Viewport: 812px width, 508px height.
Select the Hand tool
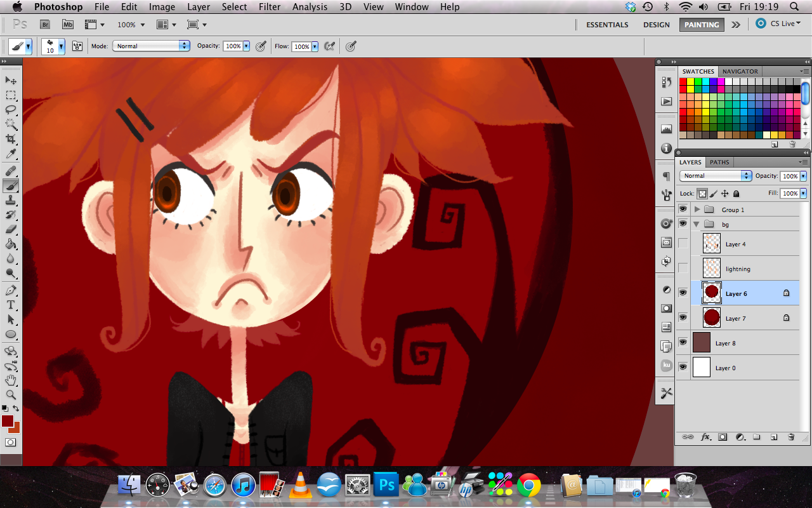point(11,380)
